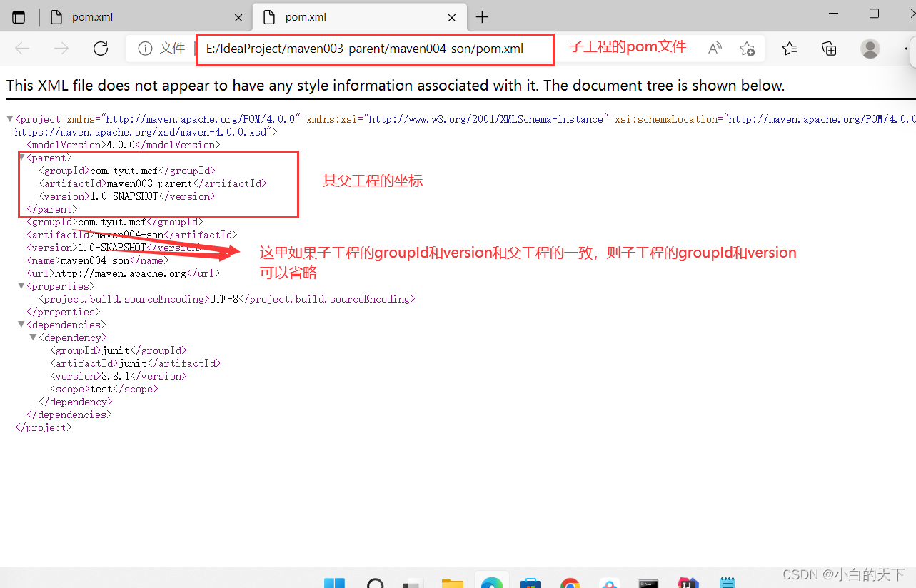This screenshot has height=588, width=916.
Task: Open the tab actions menu icon
Action: pyautogui.click(x=19, y=17)
